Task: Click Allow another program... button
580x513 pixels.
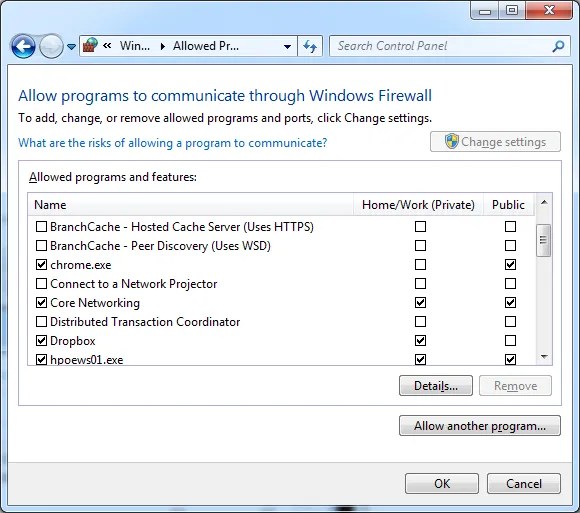Action: pyautogui.click(x=480, y=426)
